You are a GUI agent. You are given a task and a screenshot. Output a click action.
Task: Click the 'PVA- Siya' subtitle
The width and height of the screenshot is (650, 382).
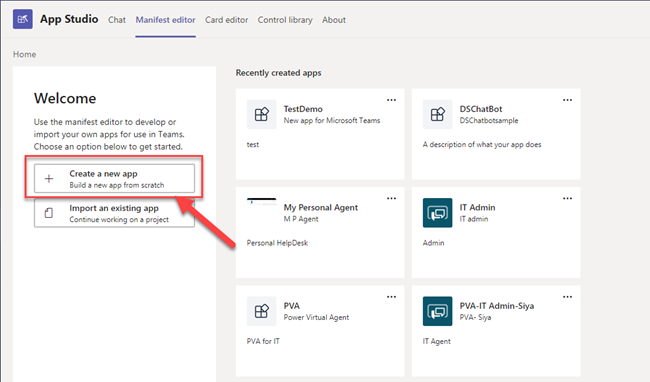click(x=475, y=317)
